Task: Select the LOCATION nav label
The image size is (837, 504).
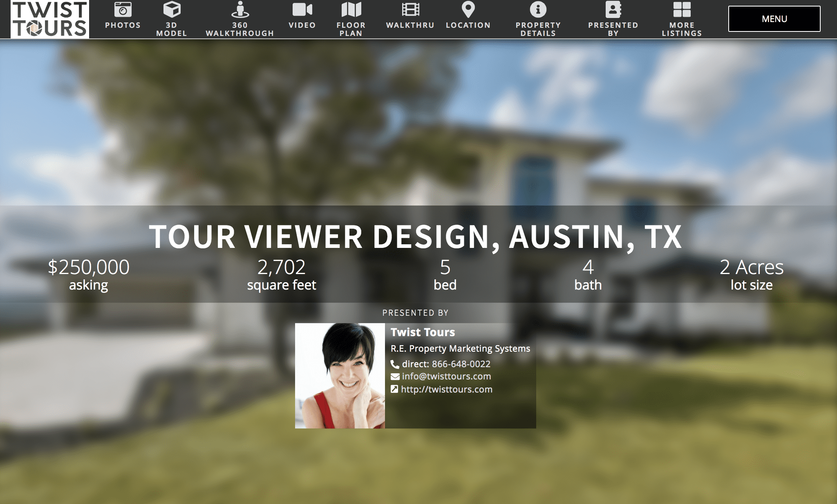Action: tap(468, 25)
